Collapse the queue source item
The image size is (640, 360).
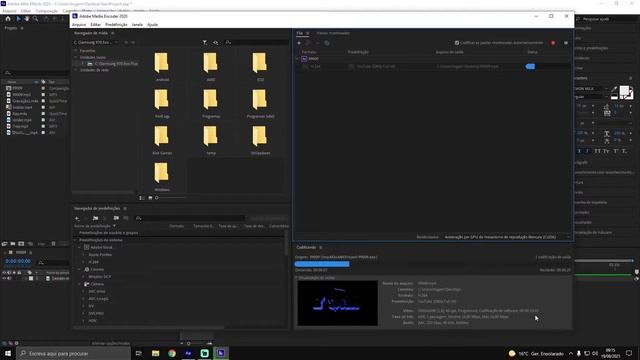click(298, 59)
